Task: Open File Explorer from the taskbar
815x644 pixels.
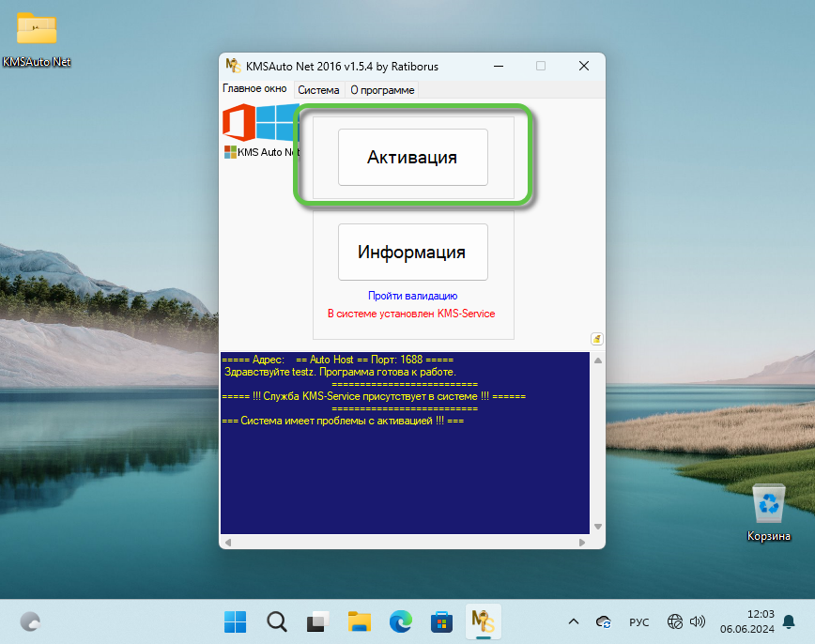Action: 360,621
